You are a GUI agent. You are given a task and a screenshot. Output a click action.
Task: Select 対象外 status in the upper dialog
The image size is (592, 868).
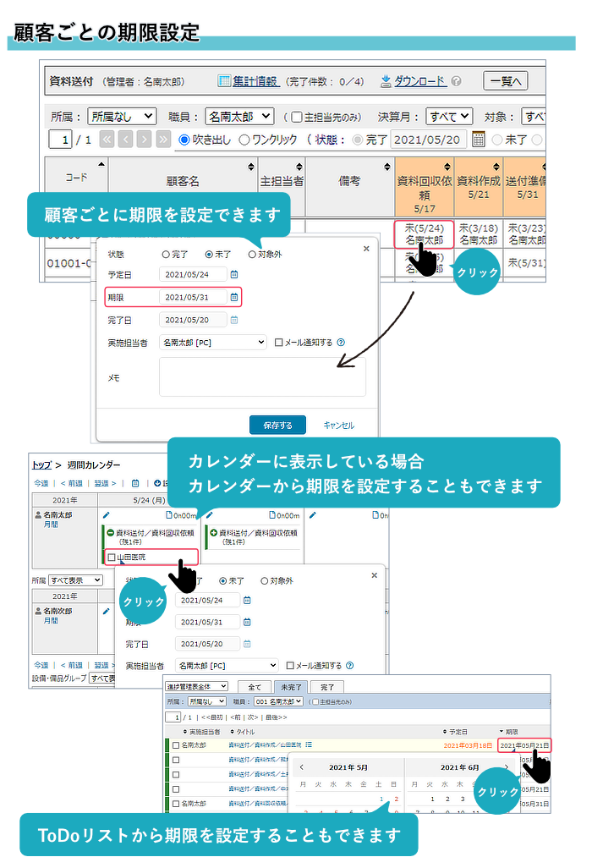tap(252, 254)
